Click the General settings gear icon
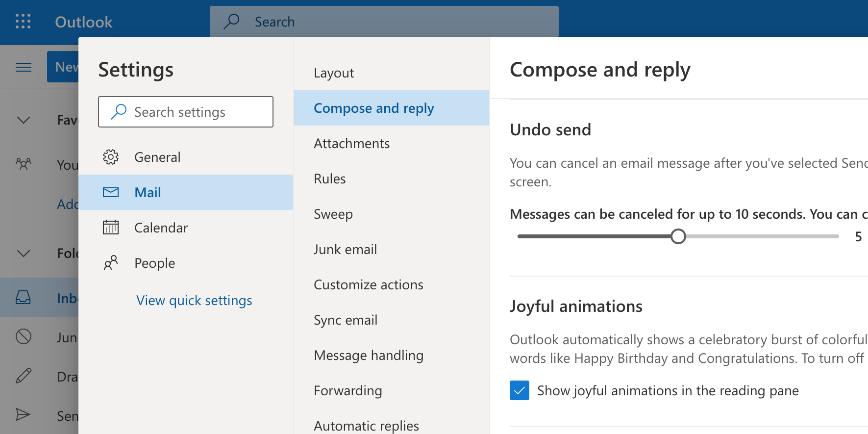 pyautogui.click(x=111, y=157)
